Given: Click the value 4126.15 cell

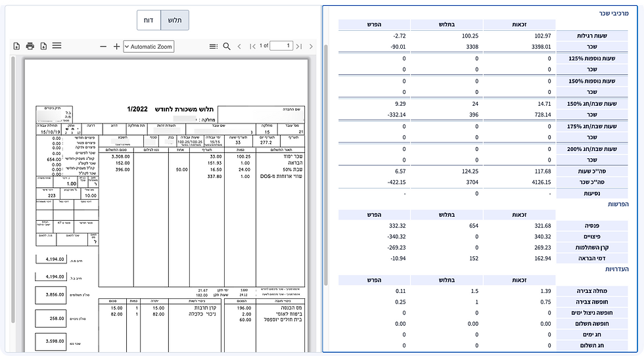Looking at the screenshot, I should tap(541, 182).
